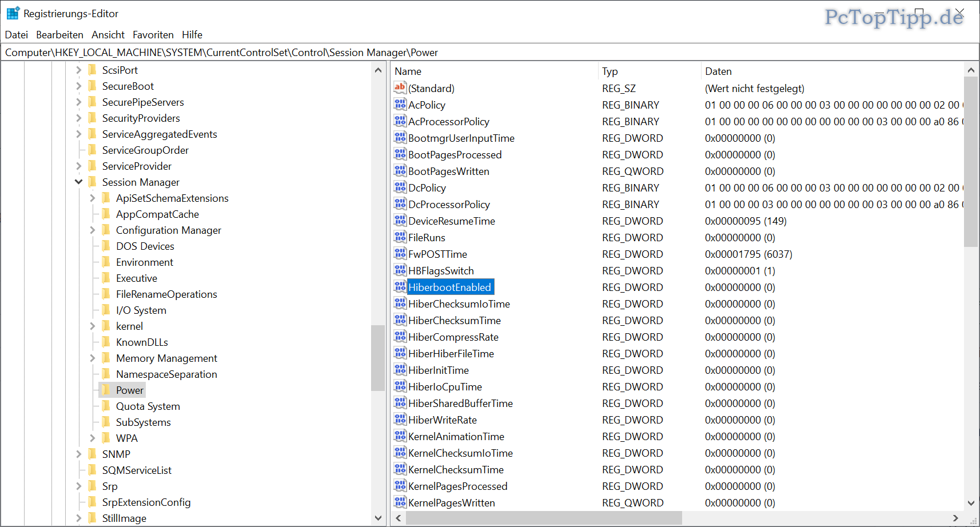Click the KernelPagesWritten value icon
The height and width of the screenshot is (527, 980).
coord(400,502)
